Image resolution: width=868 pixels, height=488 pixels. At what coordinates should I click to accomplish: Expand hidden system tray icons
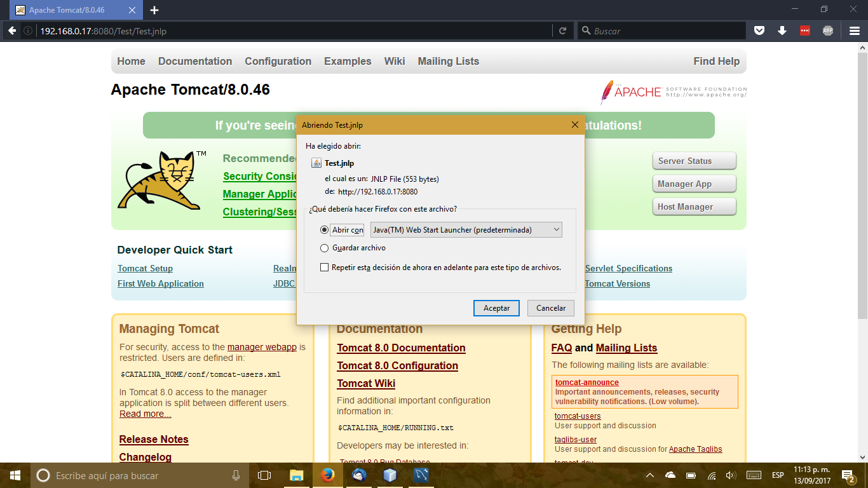tap(650, 475)
